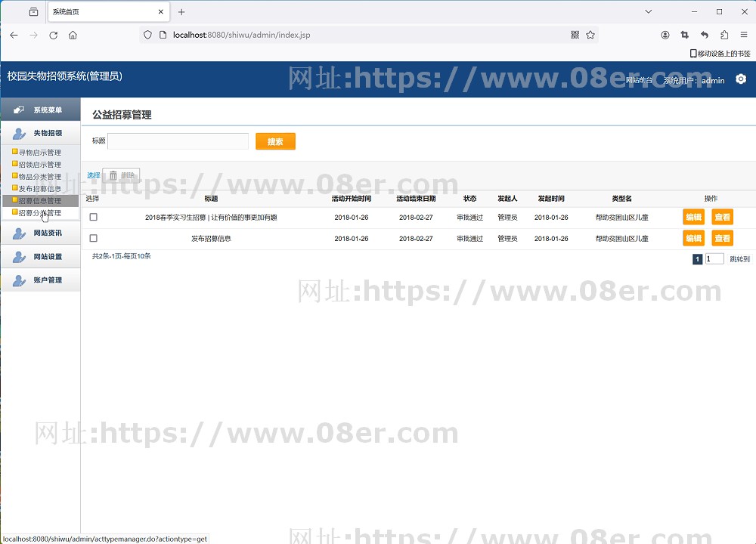
Task: Close the 系统首页 tab
Action: (161, 12)
